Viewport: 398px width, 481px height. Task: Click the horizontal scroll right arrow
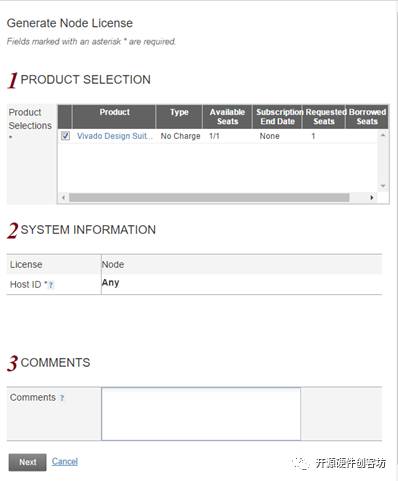(x=372, y=197)
